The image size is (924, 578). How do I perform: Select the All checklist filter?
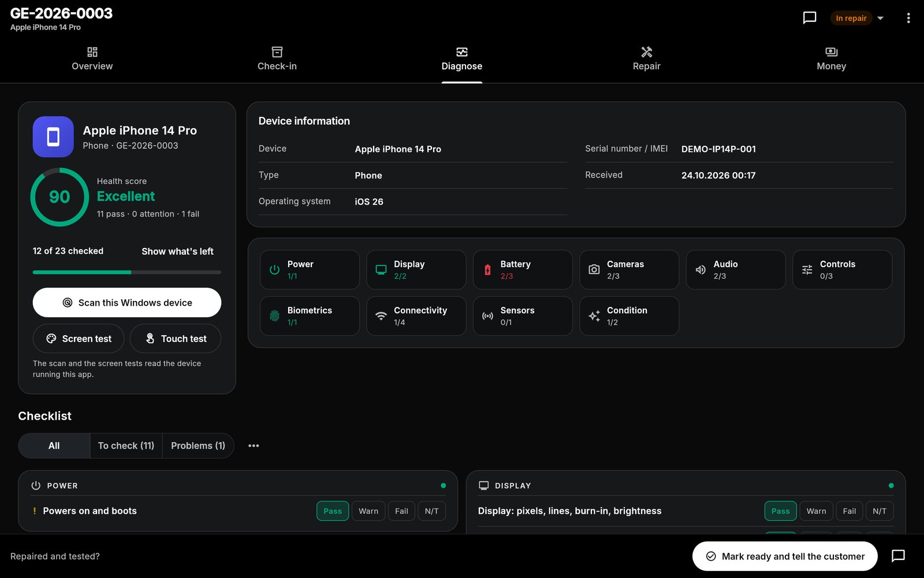coord(54,446)
